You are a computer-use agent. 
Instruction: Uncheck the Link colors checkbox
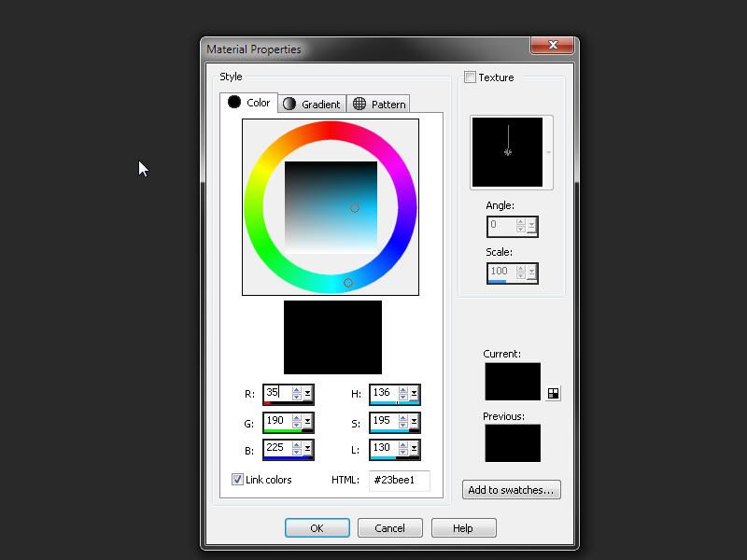click(237, 480)
